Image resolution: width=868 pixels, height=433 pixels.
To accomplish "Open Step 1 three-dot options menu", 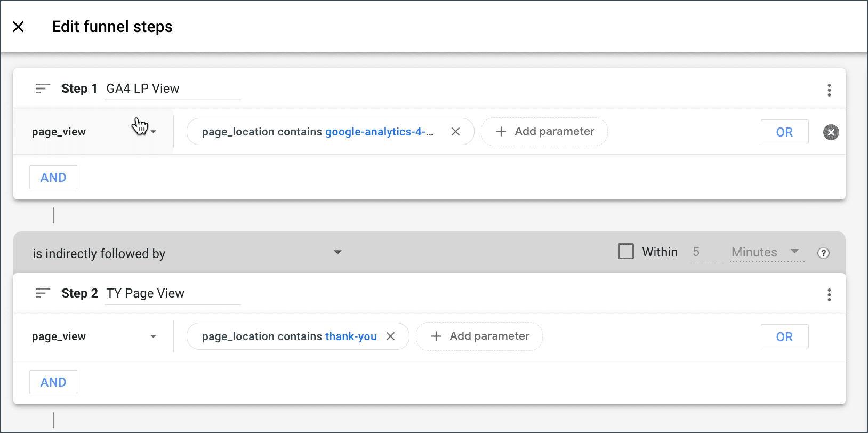I will [x=829, y=90].
